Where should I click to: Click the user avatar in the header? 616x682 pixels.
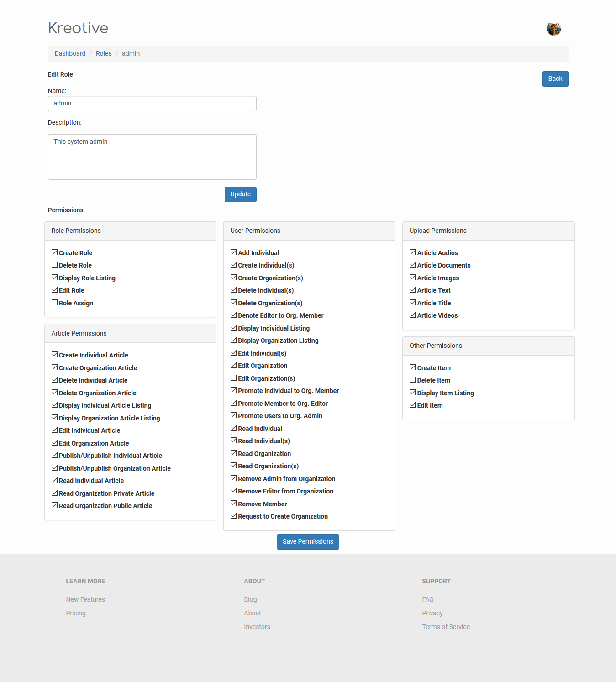click(553, 29)
